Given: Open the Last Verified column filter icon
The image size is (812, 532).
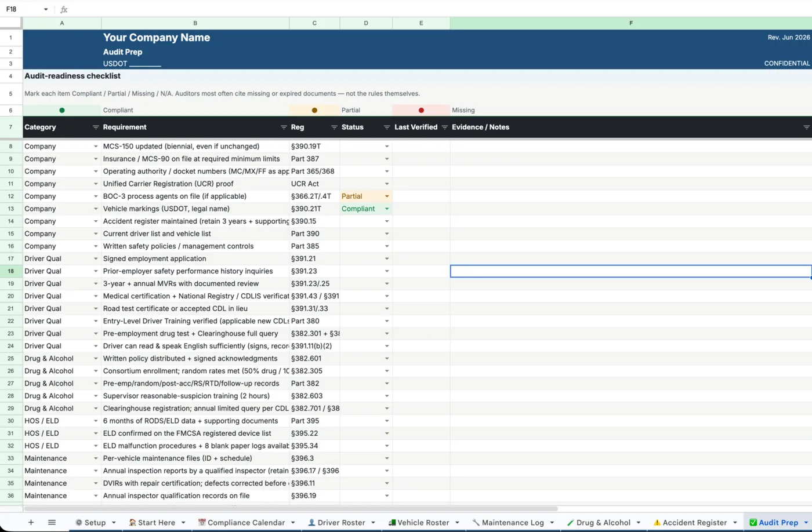Looking at the screenshot, I should click(445, 127).
